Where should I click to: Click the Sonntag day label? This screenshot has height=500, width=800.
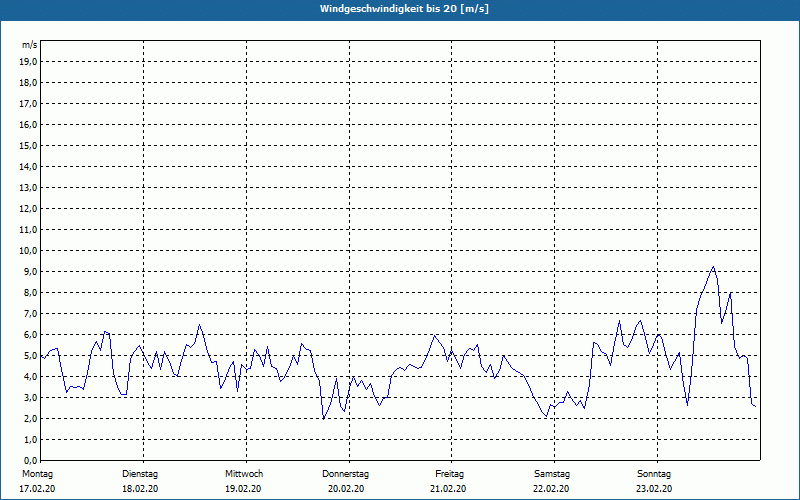pos(654,474)
